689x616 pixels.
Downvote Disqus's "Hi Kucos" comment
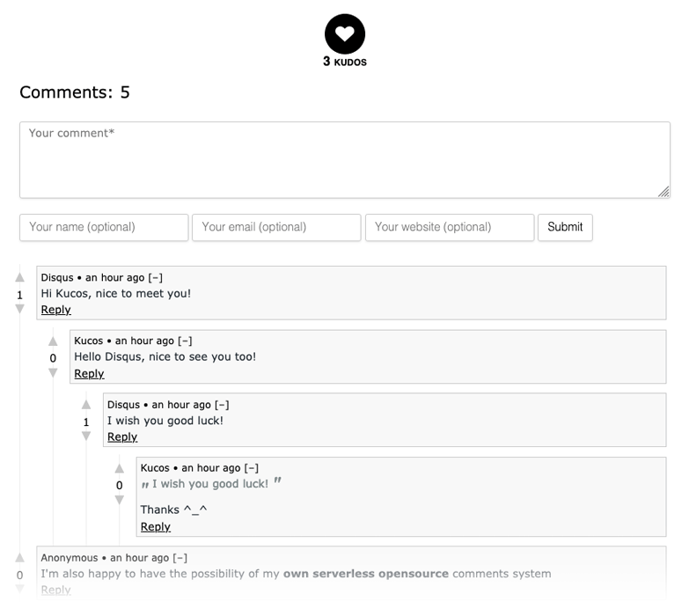[19, 309]
